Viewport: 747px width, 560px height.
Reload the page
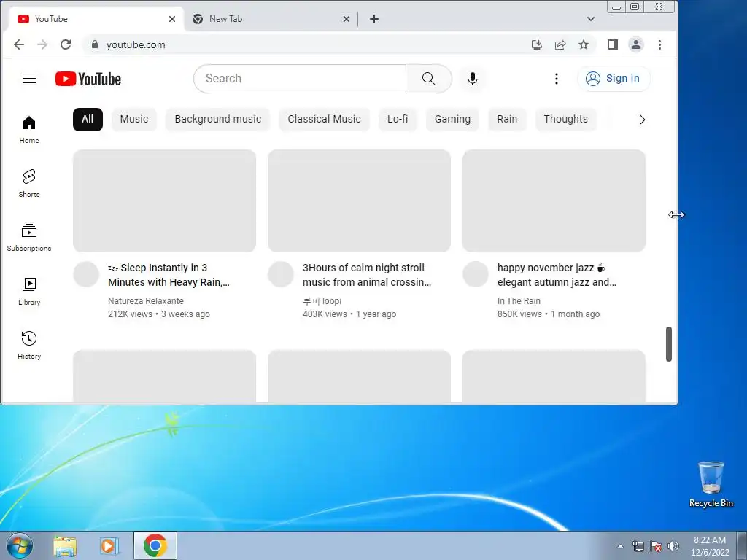click(x=66, y=44)
